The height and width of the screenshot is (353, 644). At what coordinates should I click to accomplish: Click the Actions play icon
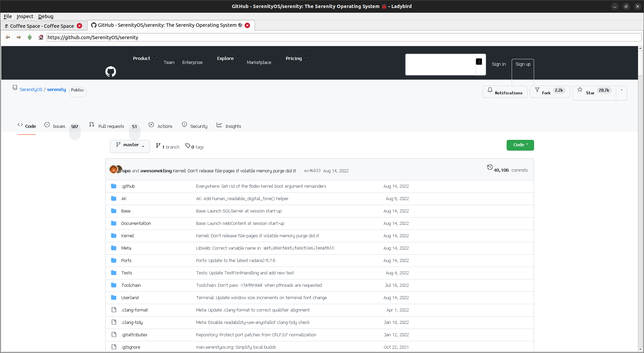coord(151,124)
